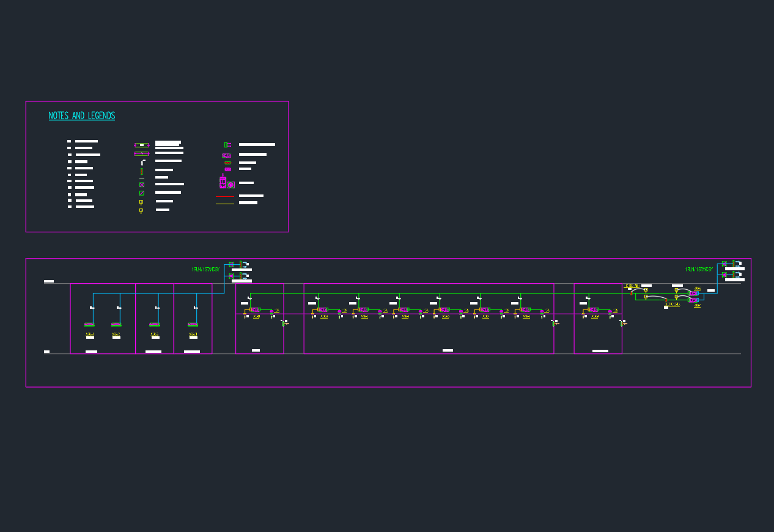774x532 pixels.
Task: Select the upper yellow legend symbol
Action: (x=141, y=202)
